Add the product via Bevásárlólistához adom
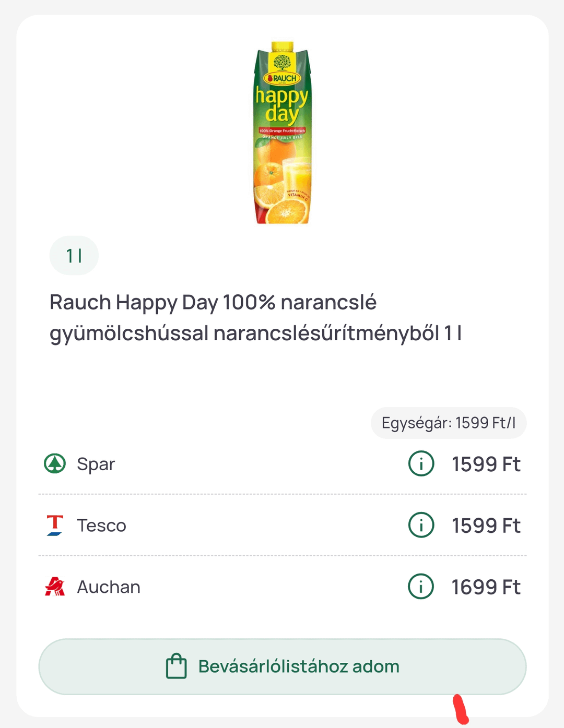 click(x=283, y=666)
